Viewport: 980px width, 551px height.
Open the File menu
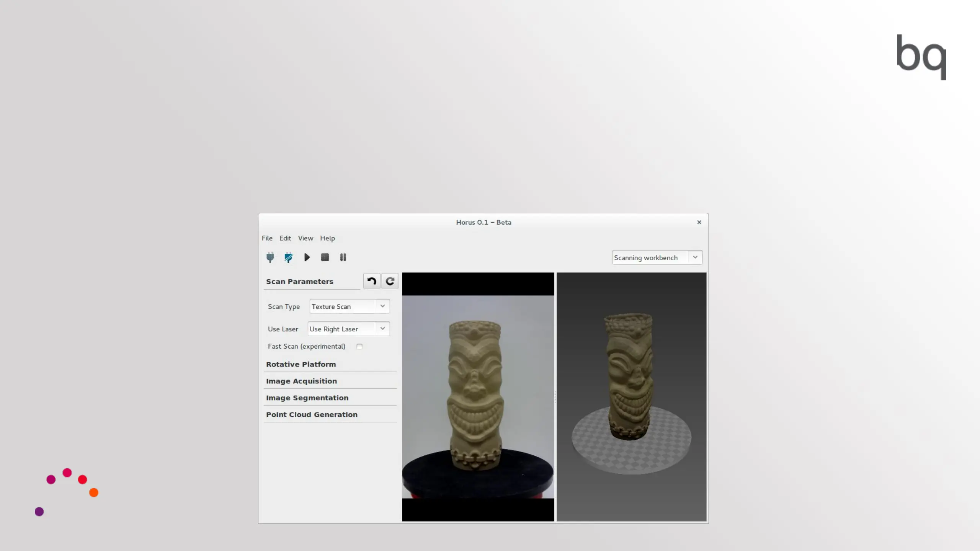click(267, 238)
